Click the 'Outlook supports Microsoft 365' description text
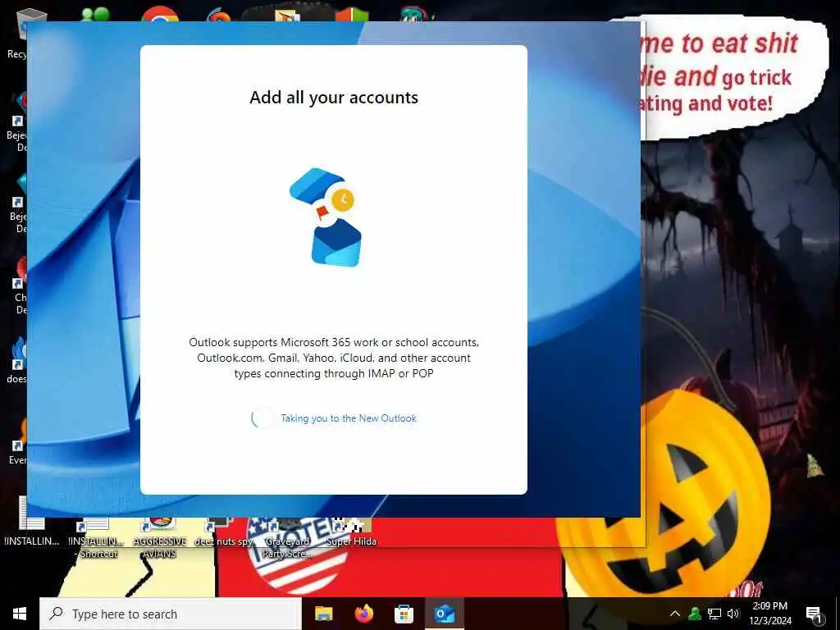The height and width of the screenshot is (630, 840). tap(334, 358)
